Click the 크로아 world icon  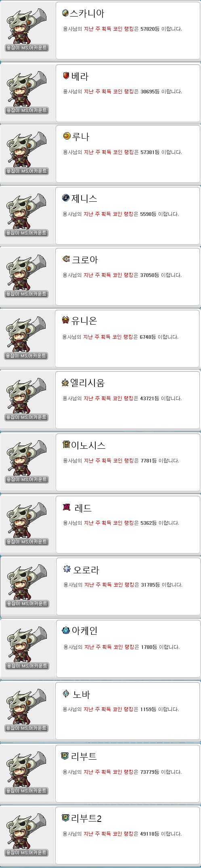click(x=66, y=259)
